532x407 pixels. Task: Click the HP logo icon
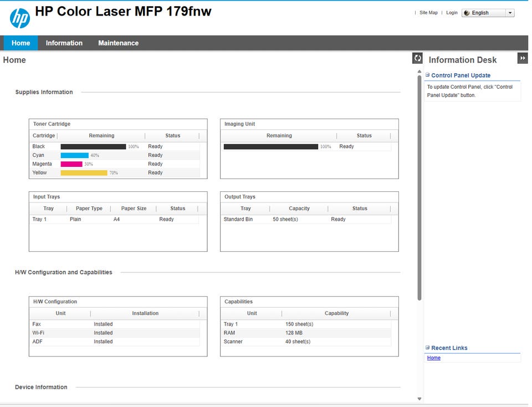click(20, 18)
